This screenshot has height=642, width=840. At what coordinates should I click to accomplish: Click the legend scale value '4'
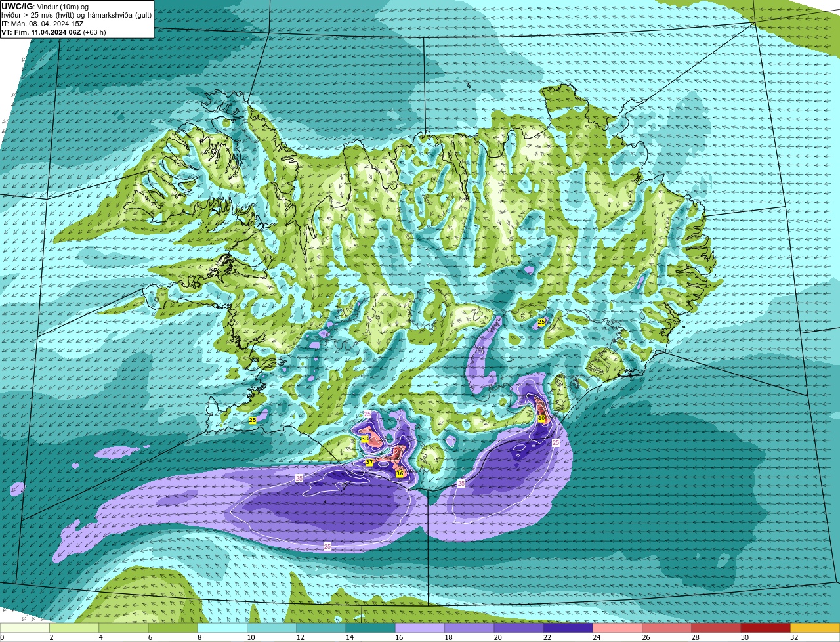pyautogui.click(x=100, y=637)
